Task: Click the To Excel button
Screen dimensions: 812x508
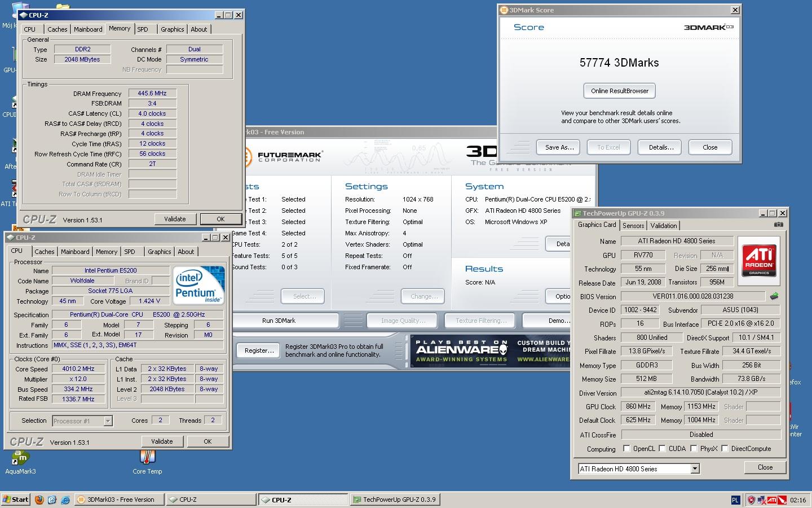Action: click(x=608, y=147)
